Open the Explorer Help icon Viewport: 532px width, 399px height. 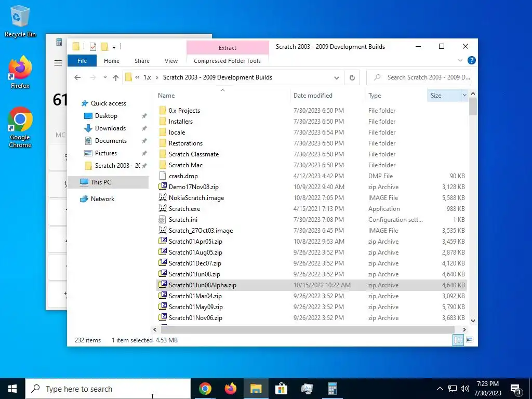coord(471,60)
